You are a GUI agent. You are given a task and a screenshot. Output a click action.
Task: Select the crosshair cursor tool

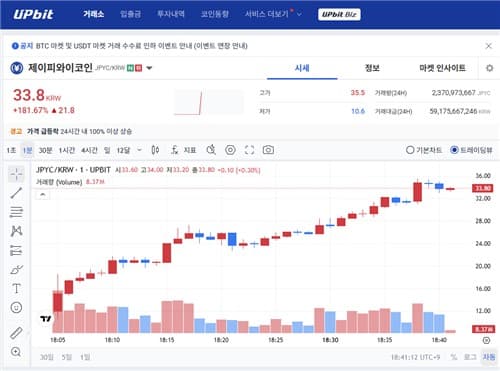[x=16, y=174]
